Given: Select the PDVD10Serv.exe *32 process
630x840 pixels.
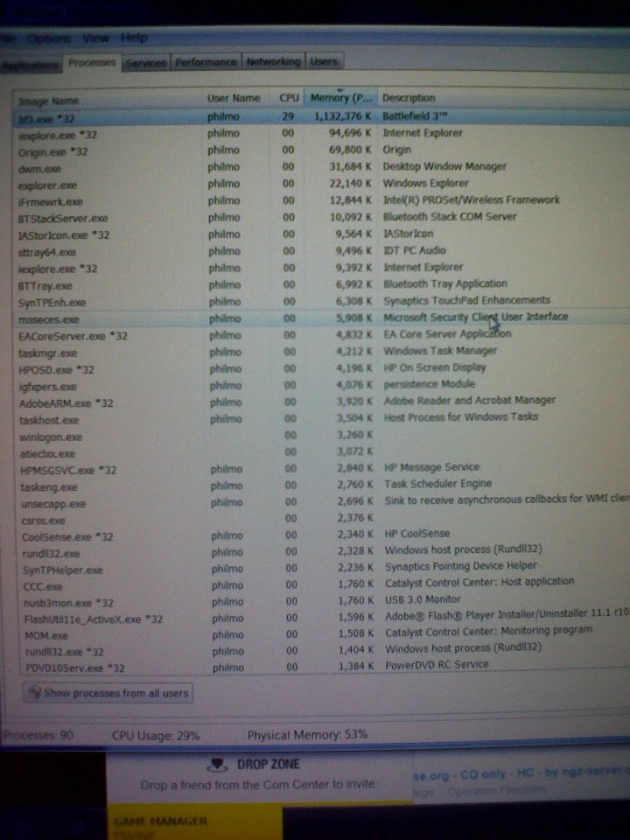Looking at the screenshot, I should tap(75, 668).
